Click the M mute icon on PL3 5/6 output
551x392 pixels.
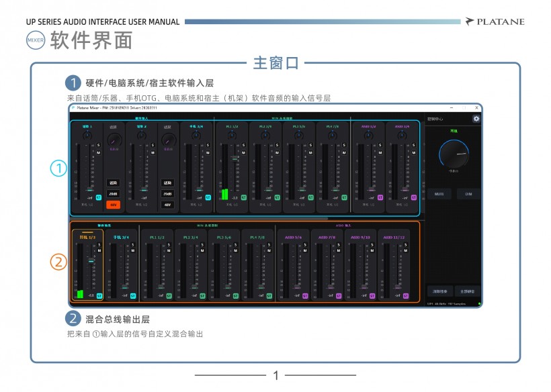[235, 251]
